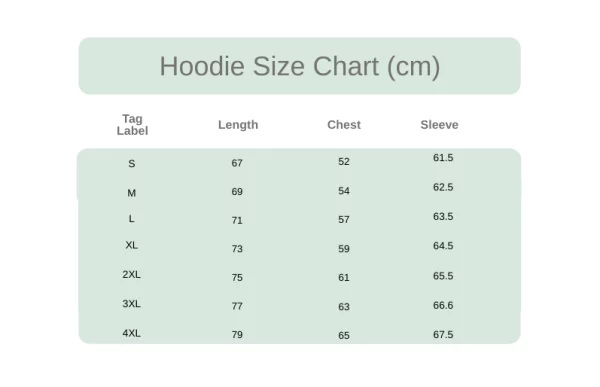Click the chest value 61
This screenshot has height=387, width=600.
pos(344,278)
